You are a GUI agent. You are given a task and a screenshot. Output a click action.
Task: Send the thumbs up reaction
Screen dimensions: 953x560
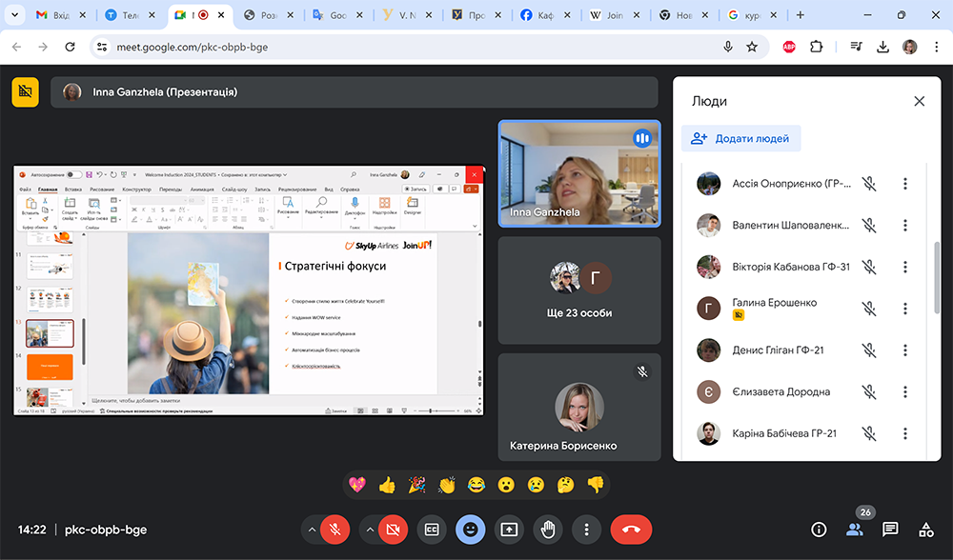386,485
